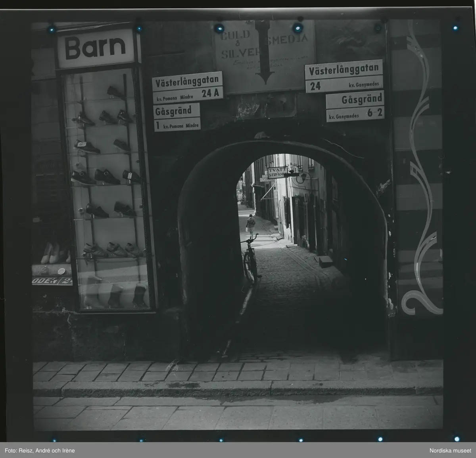Select the Gåsgränd 1 street sign
Screen dimensions: 476x458
point(177,117)
